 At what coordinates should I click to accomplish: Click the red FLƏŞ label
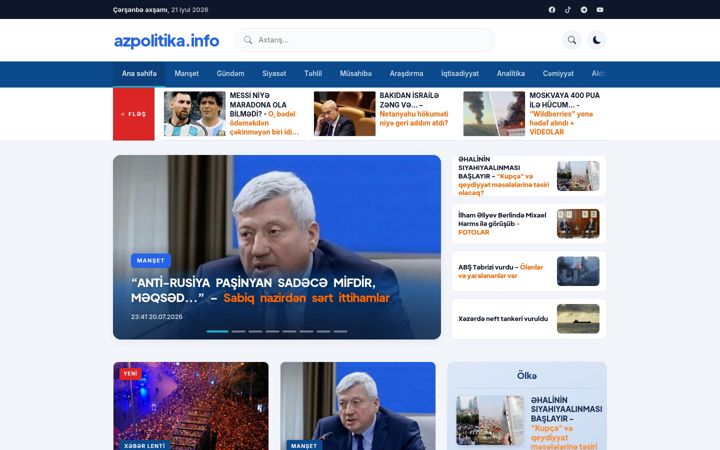click(134, 114)
